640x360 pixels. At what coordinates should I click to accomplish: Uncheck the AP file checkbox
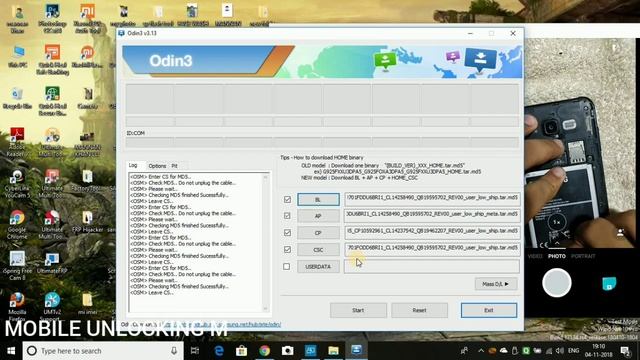click(287, 216)
